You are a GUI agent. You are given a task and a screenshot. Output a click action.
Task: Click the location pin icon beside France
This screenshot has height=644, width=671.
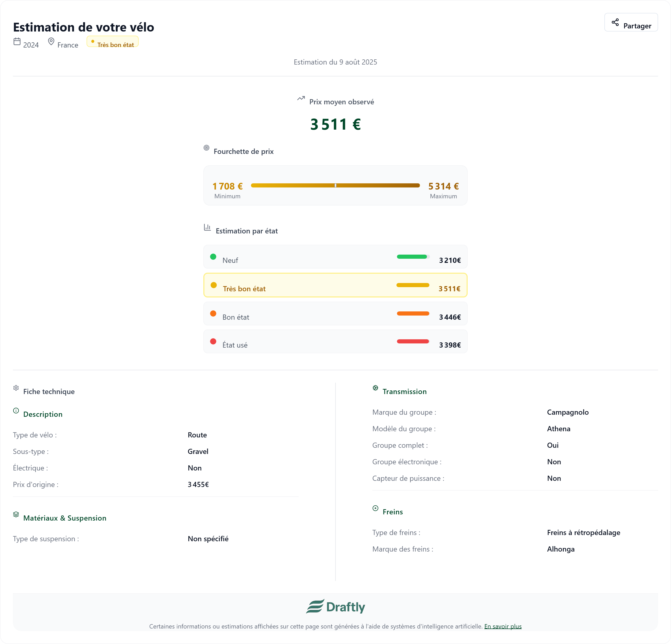coord(51,42)
